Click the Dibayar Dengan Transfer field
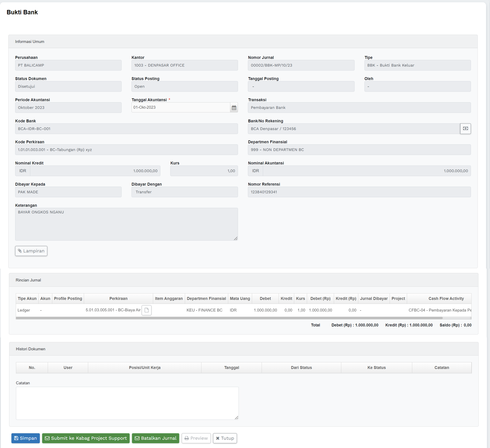The image size is (490, 448). click(x=184, y=192)
